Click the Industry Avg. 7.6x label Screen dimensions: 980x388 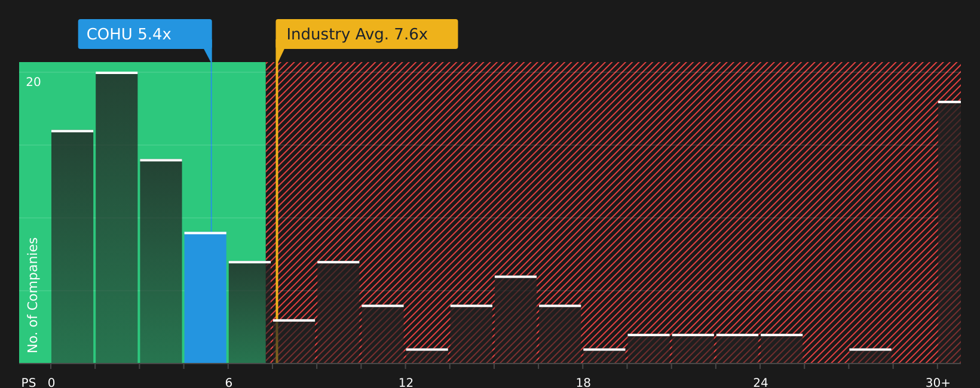pos(367,34)
